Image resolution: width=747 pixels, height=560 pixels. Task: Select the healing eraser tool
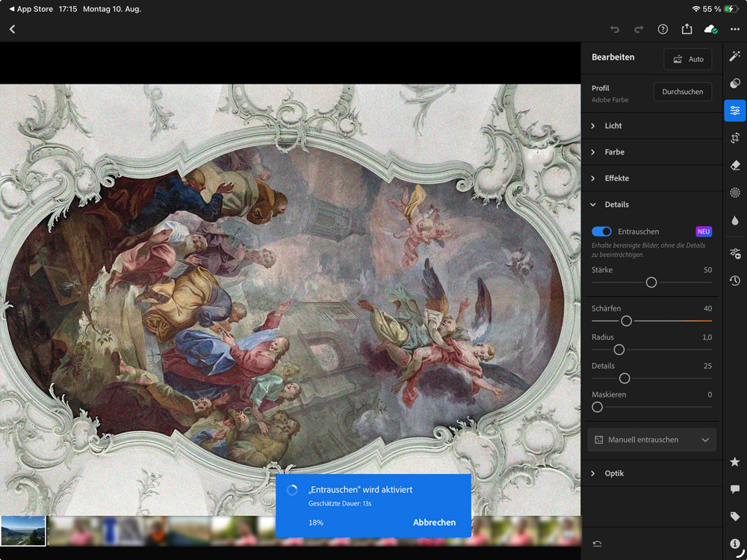tap(735, 165)
